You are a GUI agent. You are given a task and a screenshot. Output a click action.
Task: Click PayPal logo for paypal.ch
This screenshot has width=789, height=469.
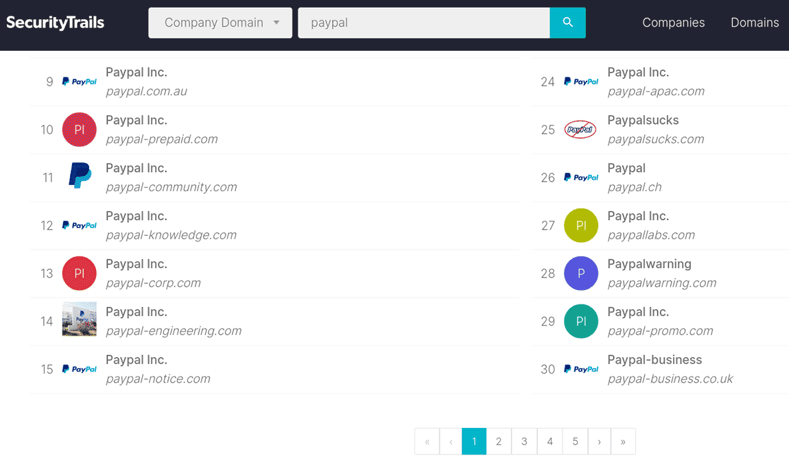click(x=581, y=178)
